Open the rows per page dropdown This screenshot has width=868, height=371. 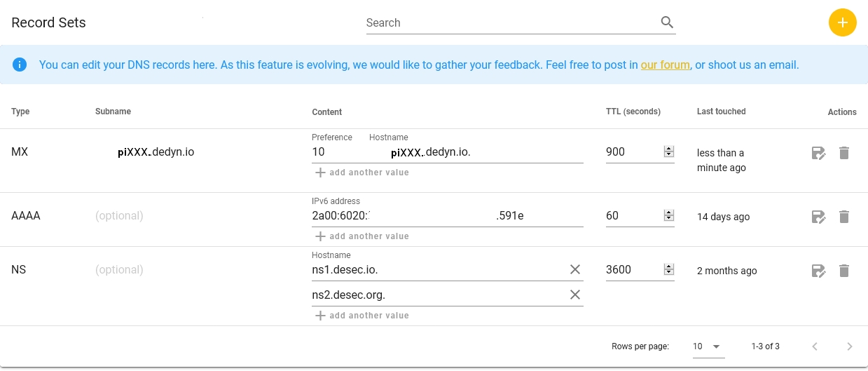tap(708, 346)
